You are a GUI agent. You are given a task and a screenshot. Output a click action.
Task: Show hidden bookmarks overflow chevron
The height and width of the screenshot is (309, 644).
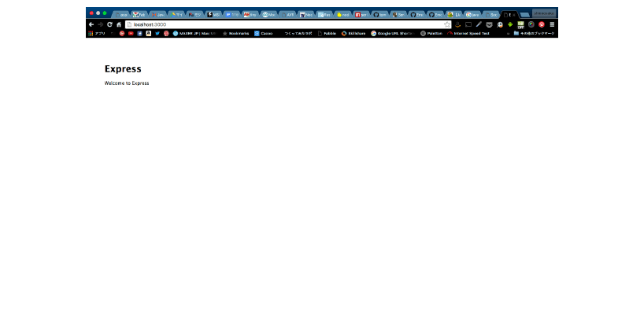(508, 34)
